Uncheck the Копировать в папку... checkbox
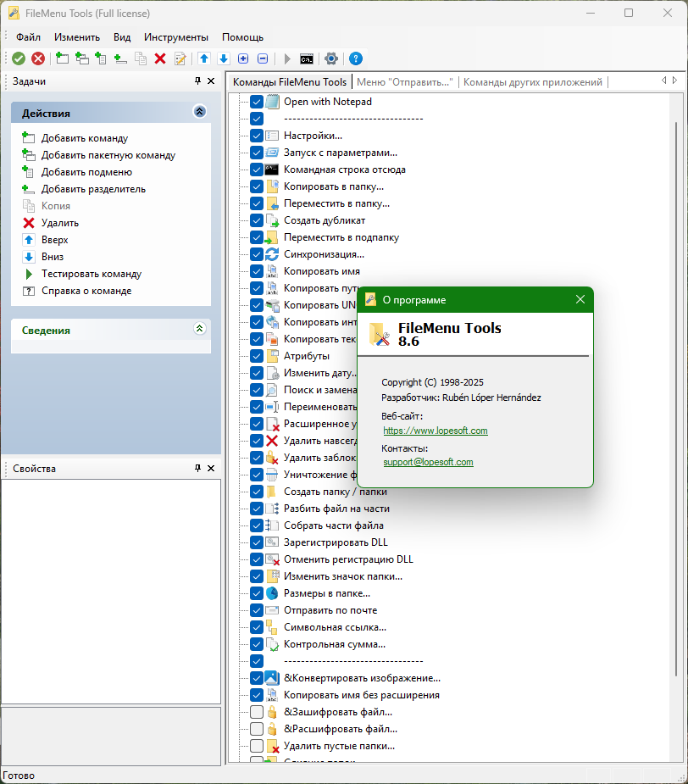The width and height of the screenshot is (688, 784). point(257,186)
